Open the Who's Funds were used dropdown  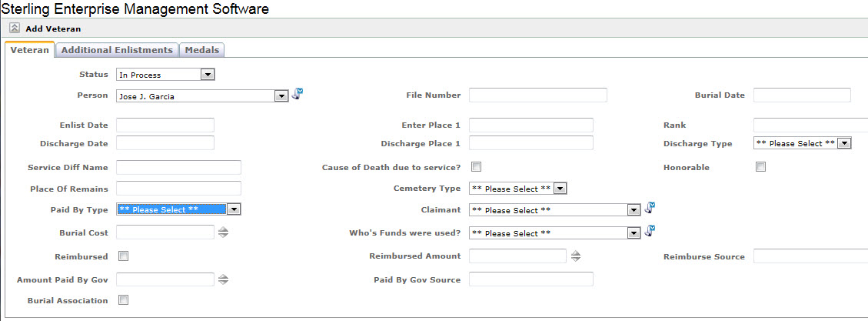coord(555,232)
